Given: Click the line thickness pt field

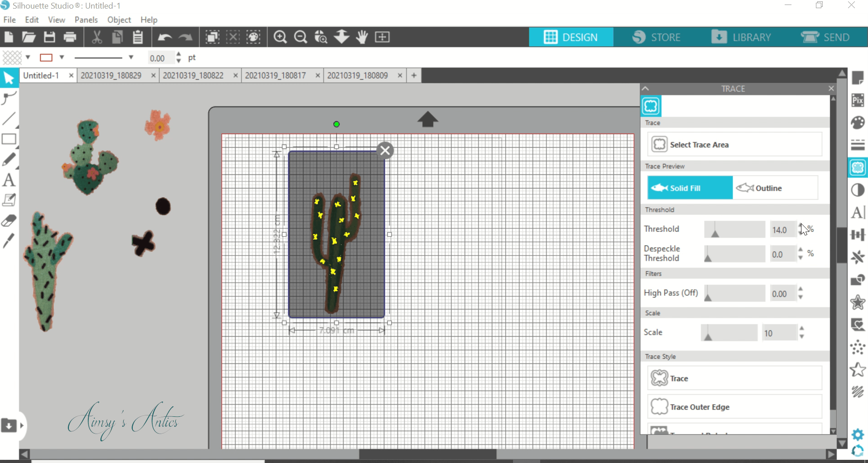Looking at the screenshot, I should [x=161, y=58].
